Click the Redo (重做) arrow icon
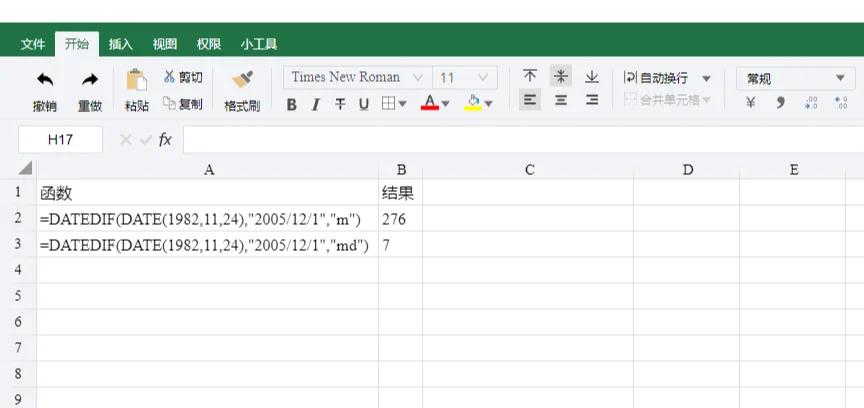Viewport: 864px width, 408px height. pyautogui.click(x=89, y=80)
